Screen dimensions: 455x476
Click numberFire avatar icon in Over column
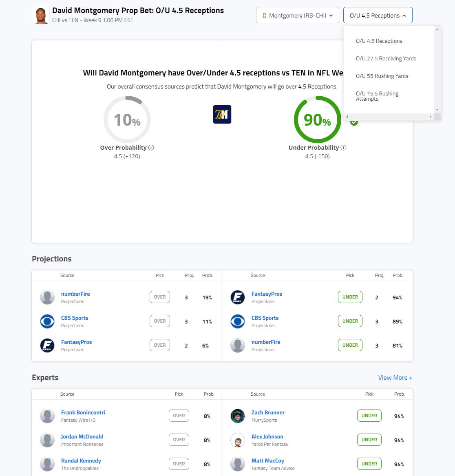tap(47, 297)
